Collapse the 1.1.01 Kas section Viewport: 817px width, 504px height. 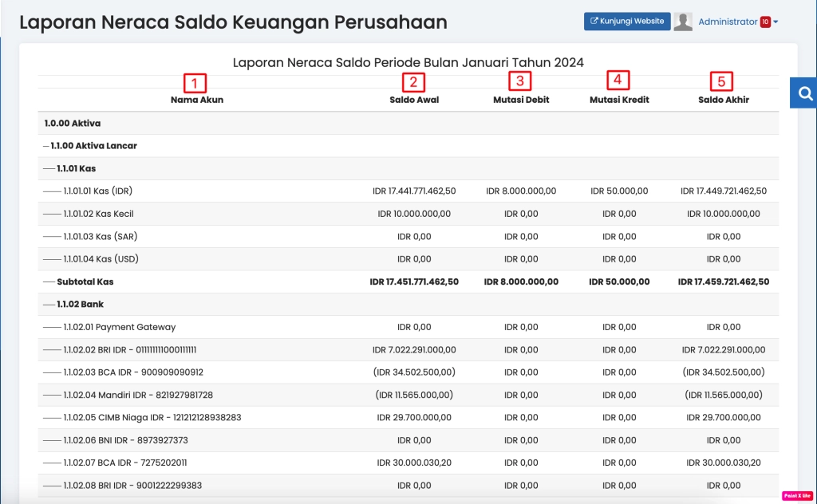click(x=77, y=168)
